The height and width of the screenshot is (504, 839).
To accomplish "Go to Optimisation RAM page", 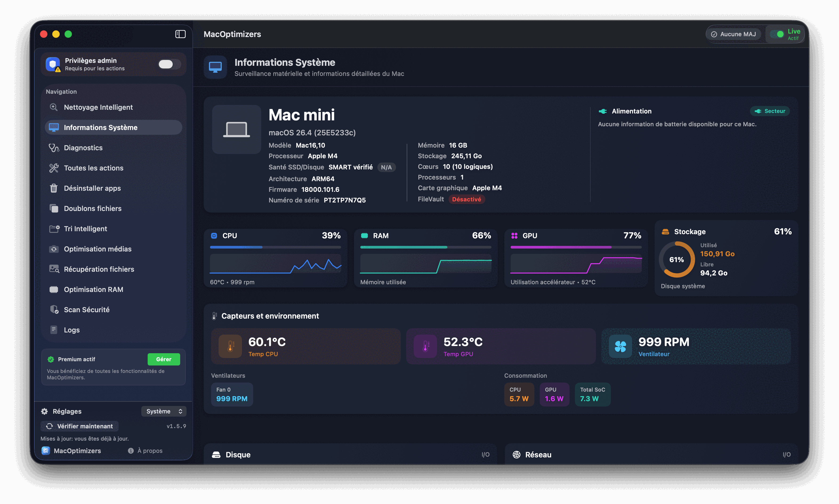I will [94, 289].
